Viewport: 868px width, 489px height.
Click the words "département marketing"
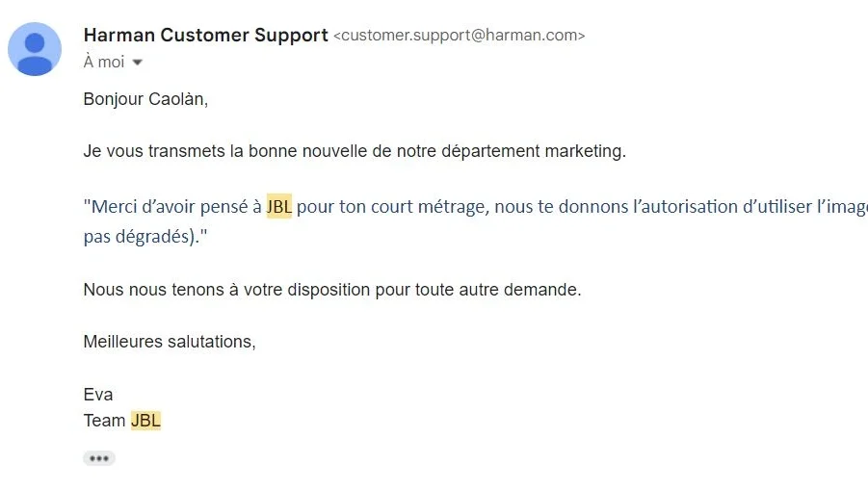point(532,151)
